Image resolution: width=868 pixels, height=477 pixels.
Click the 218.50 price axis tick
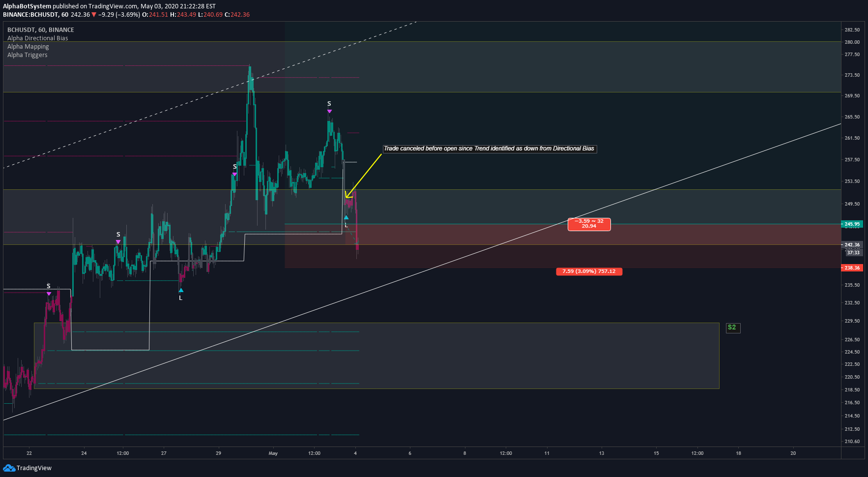click(852, 390)
